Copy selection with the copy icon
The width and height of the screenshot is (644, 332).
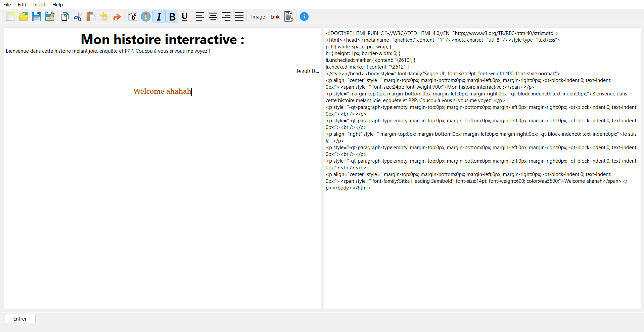coord(65,16)
